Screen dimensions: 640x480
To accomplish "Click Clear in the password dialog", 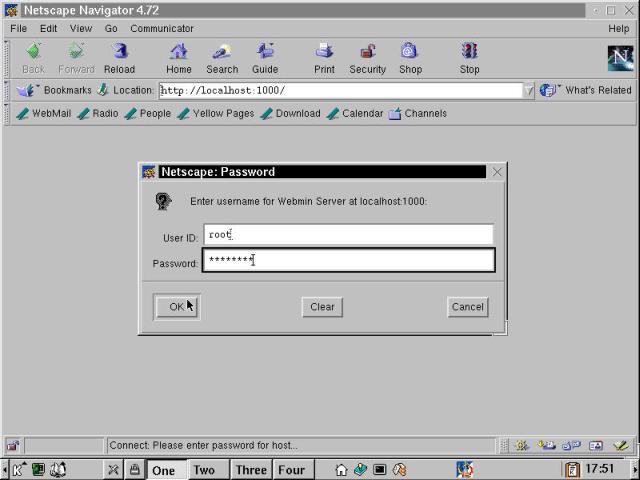I will [x=322, y=307].
